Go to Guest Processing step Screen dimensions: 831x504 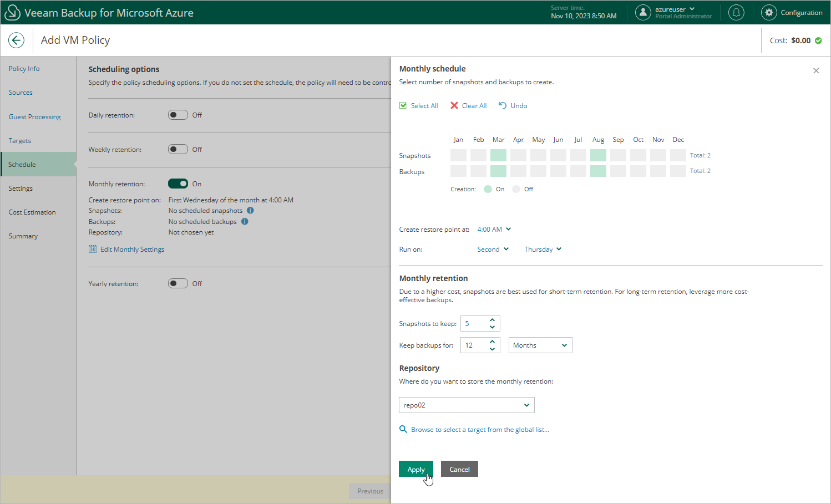point(34,117)
